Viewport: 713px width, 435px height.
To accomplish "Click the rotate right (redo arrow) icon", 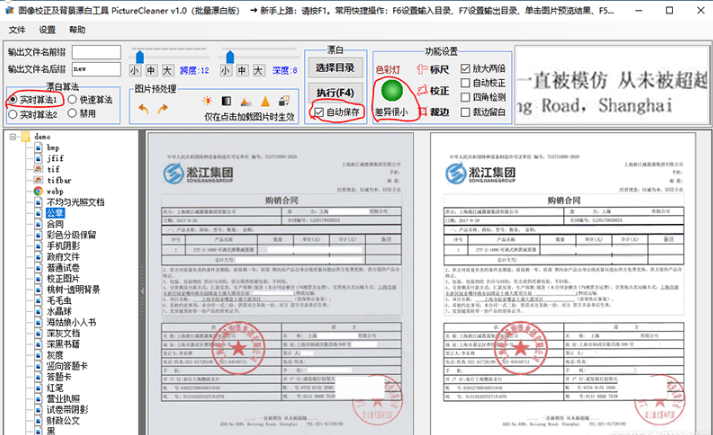I will pyautogui.click(x=164, y=106).
